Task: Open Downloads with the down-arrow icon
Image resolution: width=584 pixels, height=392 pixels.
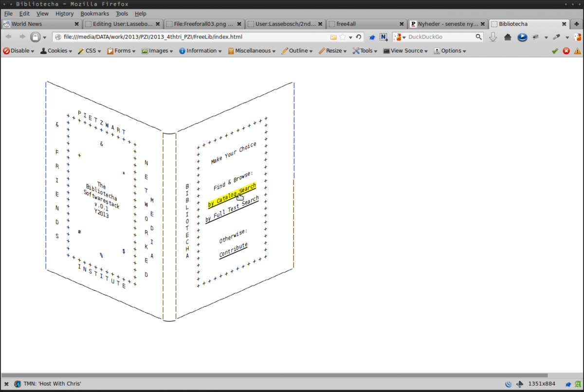Action: [493, 37]
